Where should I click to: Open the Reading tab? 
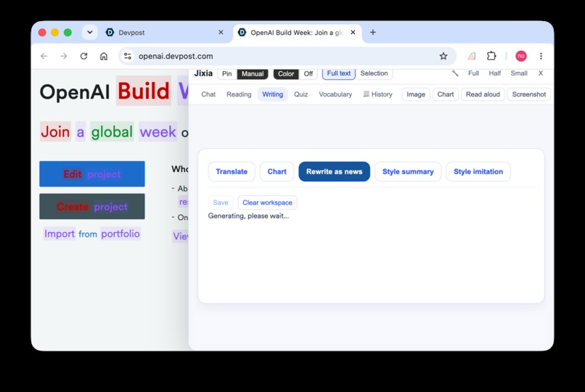(x=239, y=94)
